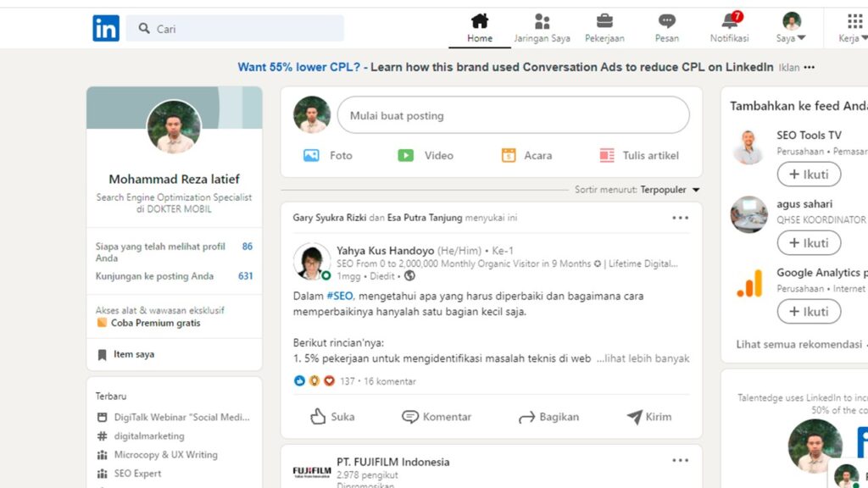Open Yahya Kus Handoyo's profile photo

click(312, 261)
